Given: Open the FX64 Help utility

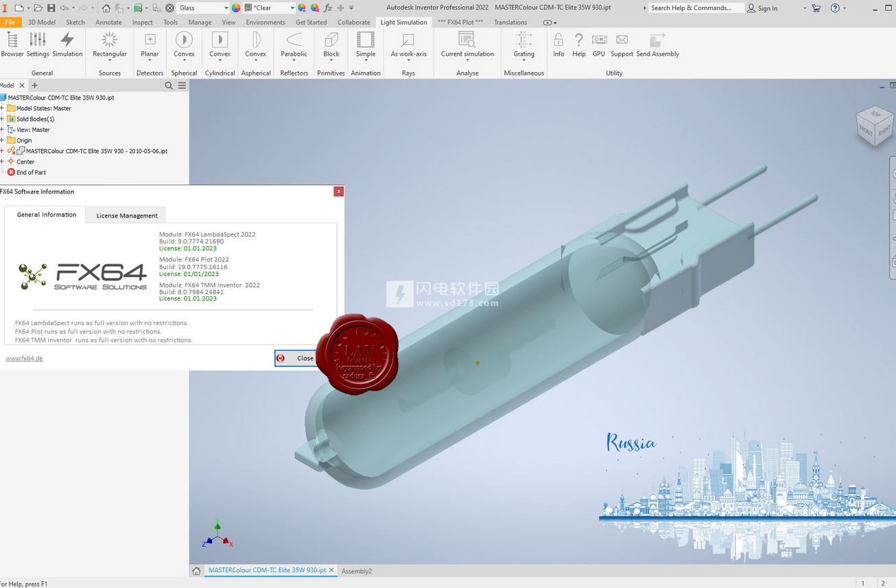Looking at the screenshot, I should 579,45.
